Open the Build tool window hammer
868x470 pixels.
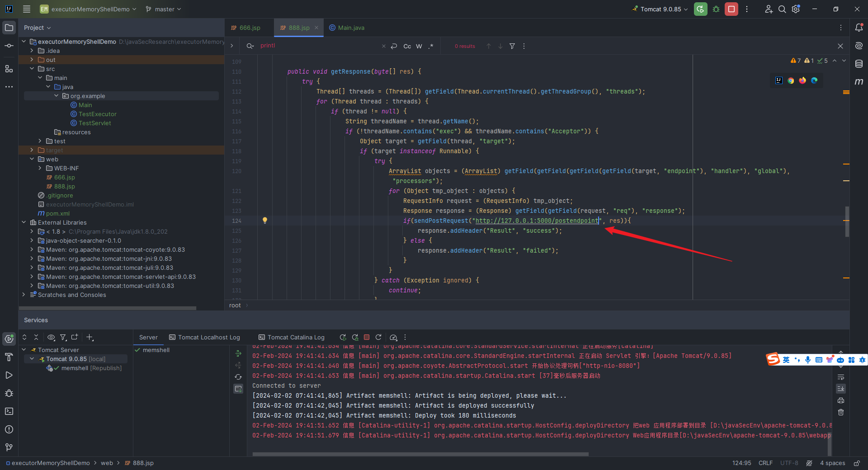tap(9, 357)
